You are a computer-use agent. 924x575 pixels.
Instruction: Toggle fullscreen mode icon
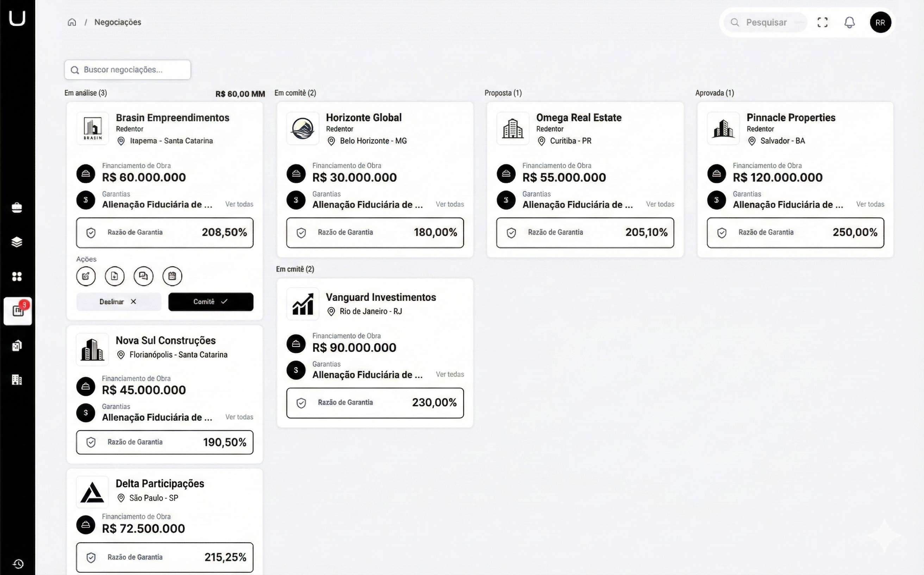point(823,23)
